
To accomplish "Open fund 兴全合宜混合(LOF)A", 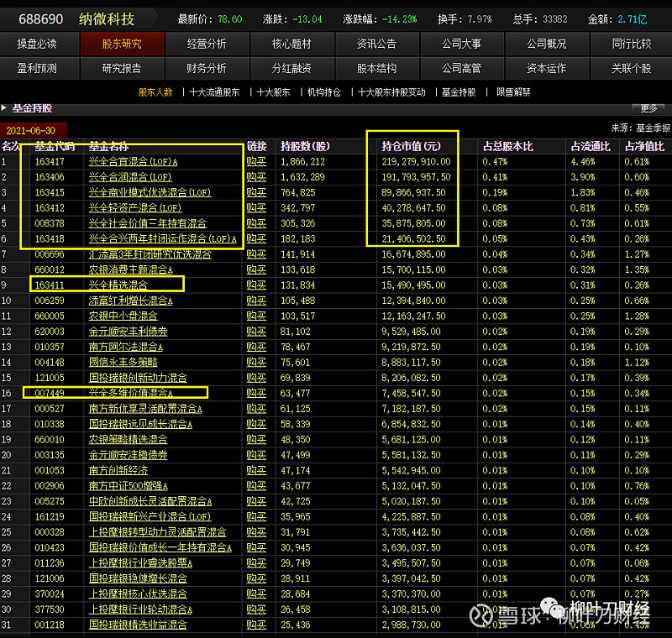I will click(133, 162).
